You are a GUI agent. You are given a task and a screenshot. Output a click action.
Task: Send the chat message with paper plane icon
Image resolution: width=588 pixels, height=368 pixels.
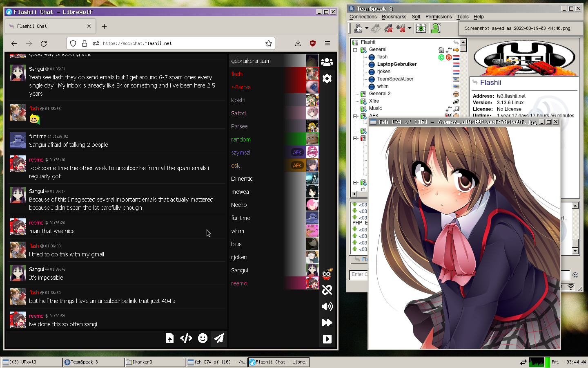coord(219,338)
